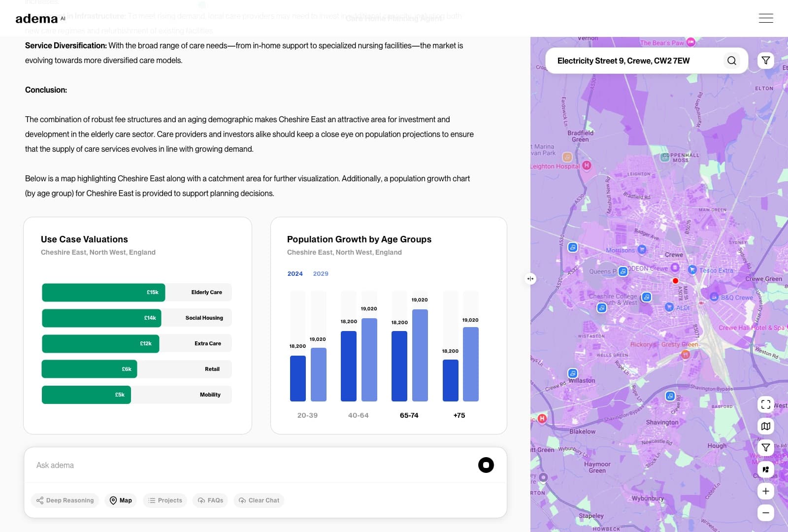Click the blue care marker near Queens Park
Viewport: 788px width, 532px height.
click(x=623, y=271)
